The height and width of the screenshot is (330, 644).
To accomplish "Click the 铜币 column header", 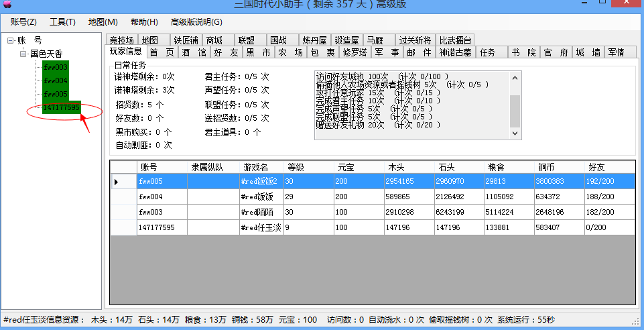I will click(x=547, y=167).
